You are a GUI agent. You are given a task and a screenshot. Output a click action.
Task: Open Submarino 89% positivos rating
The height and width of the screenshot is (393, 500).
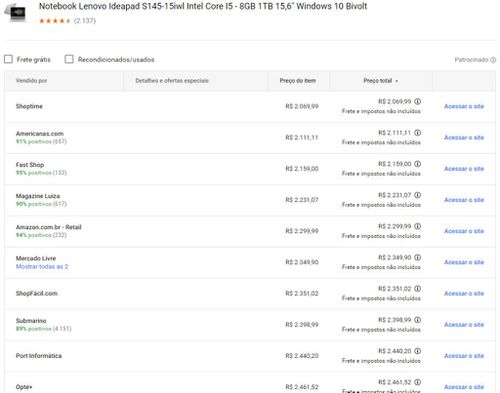click(x=44, y=329)
